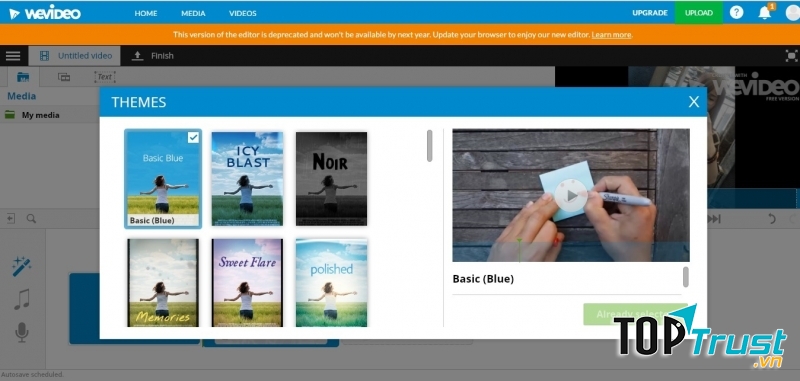Toggle fullscreen with the expand icon
The image size is (800, 381).
point(791,56)
